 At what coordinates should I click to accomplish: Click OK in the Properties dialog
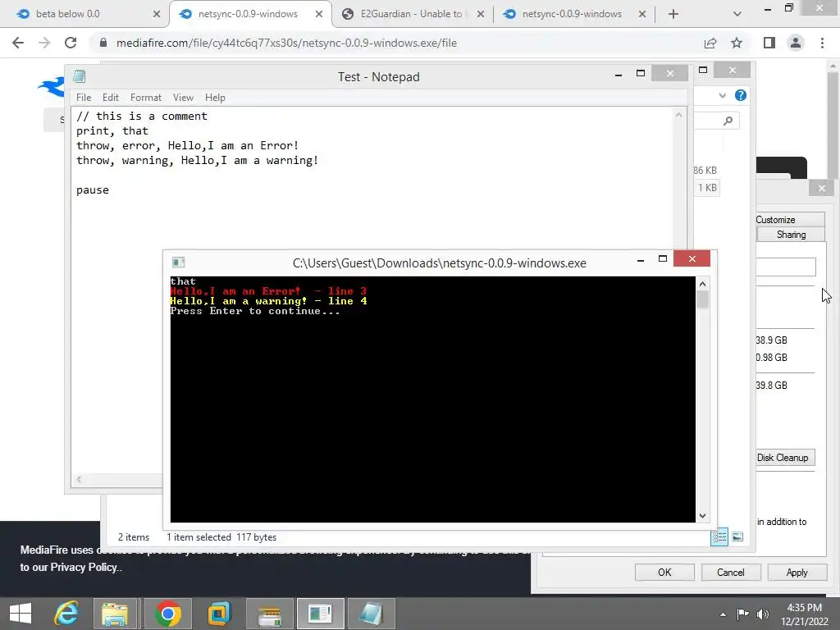tap(664, 572)
